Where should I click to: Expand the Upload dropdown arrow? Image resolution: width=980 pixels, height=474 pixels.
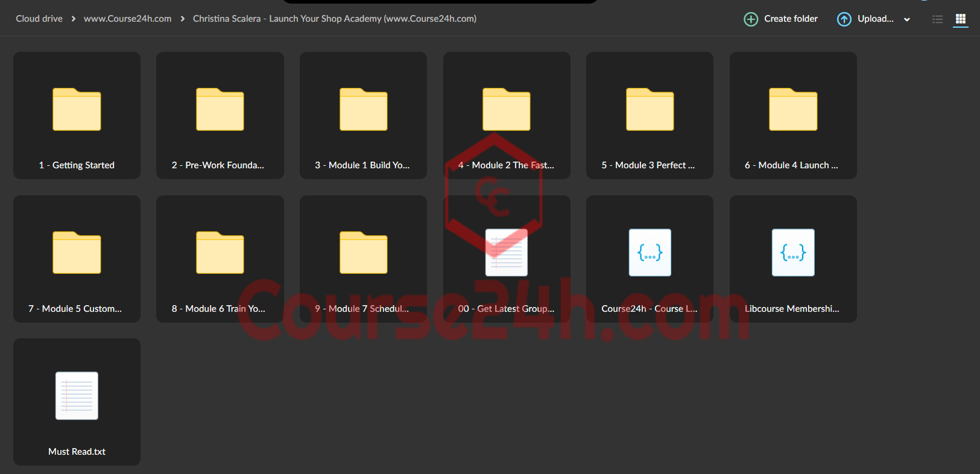coord(906,19)
